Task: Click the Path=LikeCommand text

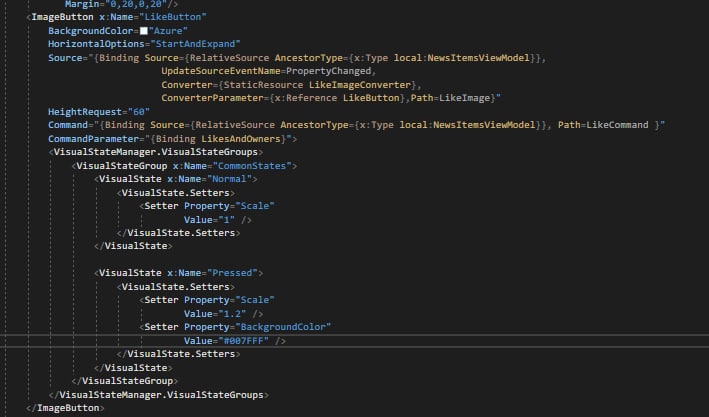Action: (603, 125)
